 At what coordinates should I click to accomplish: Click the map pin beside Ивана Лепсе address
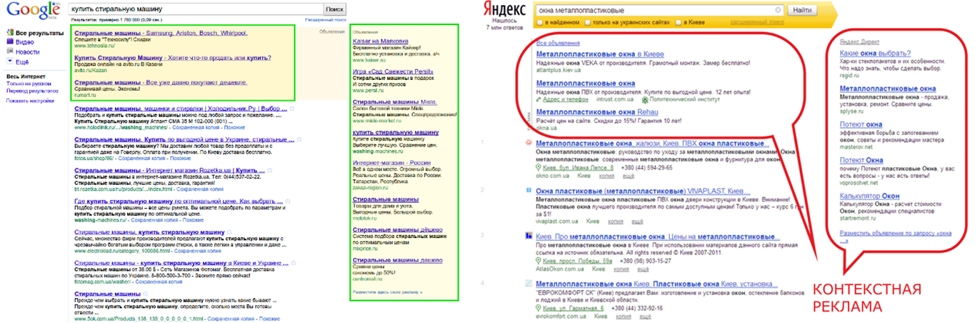539,168
